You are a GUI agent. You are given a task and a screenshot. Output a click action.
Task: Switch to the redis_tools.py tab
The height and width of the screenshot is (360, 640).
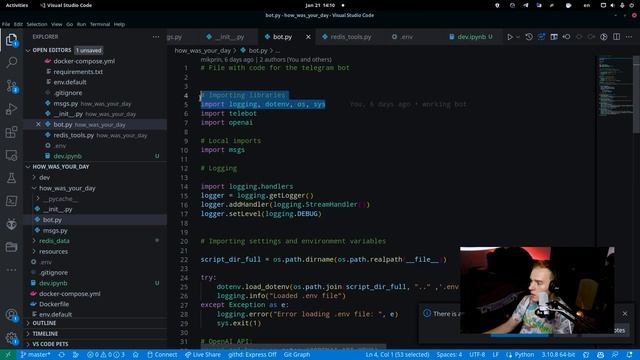[351, 37]
